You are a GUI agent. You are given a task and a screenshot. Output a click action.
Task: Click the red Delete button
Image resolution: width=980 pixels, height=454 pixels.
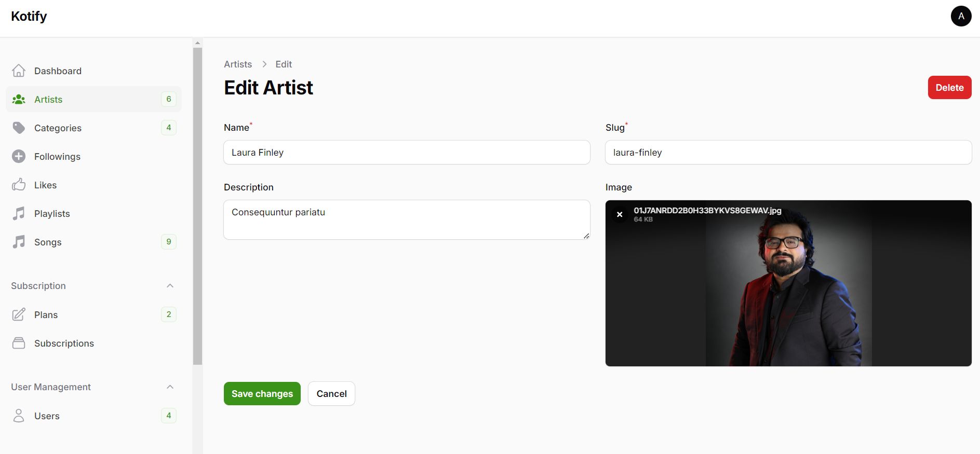point(949,88)
